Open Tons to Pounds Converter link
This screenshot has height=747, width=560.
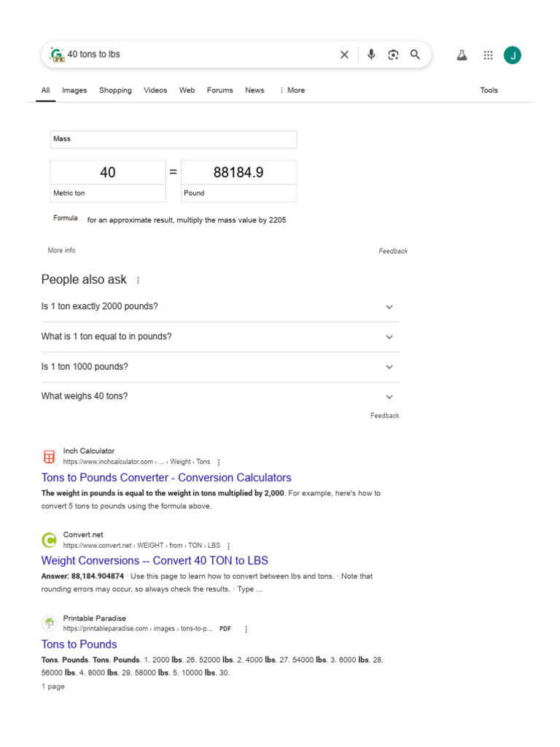pyautogui.click(x=166, y=478)
